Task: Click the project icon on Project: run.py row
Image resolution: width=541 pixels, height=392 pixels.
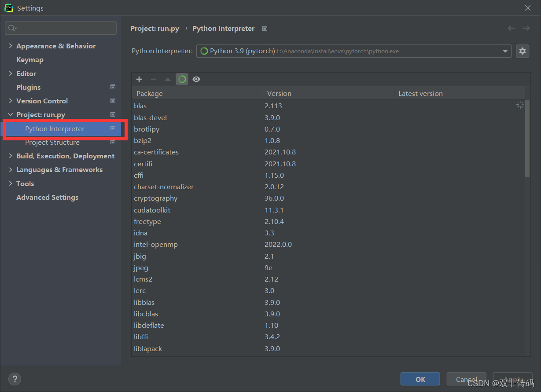Action: (x=113, y=114)
